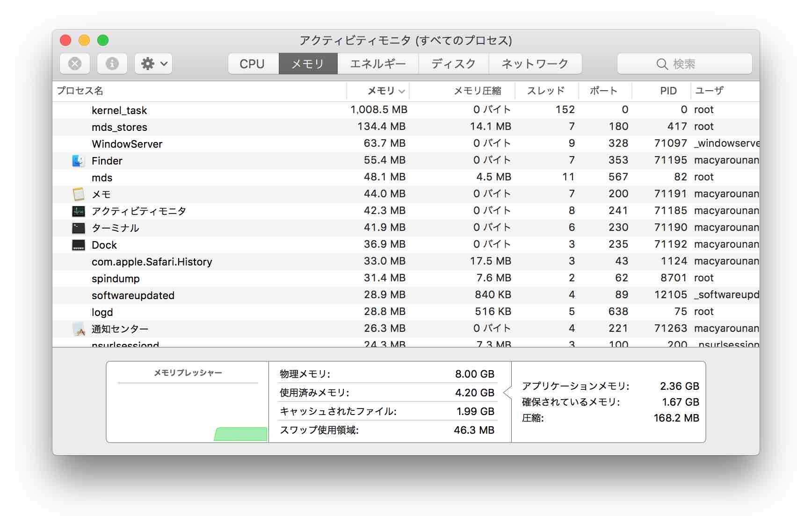Switch to the メモリ tab
The width and height of the screenshot is (812, 530).
[308, 64]
